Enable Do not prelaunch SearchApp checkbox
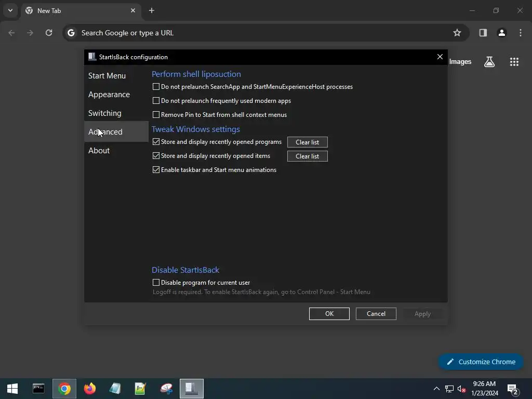 tap(156, 87)
